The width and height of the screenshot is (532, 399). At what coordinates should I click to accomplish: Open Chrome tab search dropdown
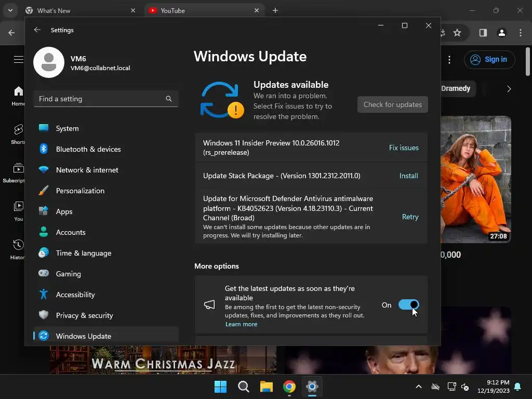pos(10,10)
